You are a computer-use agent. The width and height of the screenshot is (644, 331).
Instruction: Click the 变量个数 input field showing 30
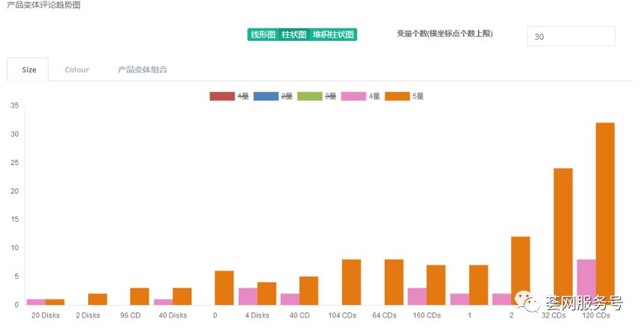[x=571, y=37]
